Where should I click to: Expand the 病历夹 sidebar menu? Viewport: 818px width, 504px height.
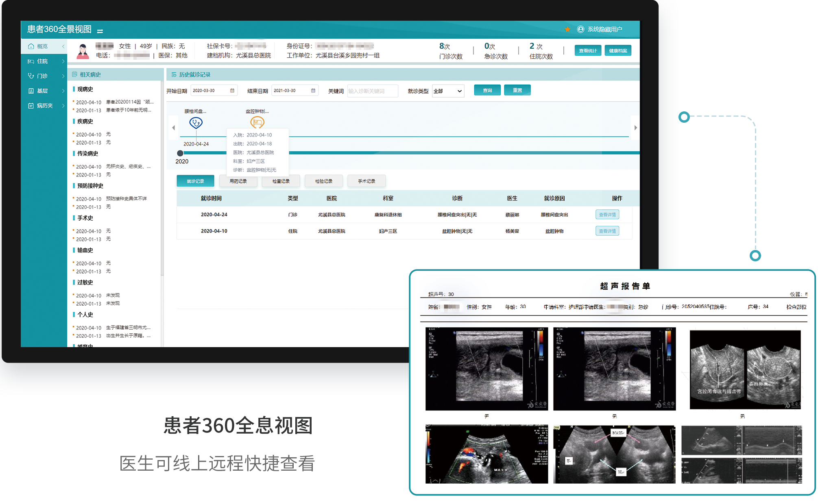44,106
